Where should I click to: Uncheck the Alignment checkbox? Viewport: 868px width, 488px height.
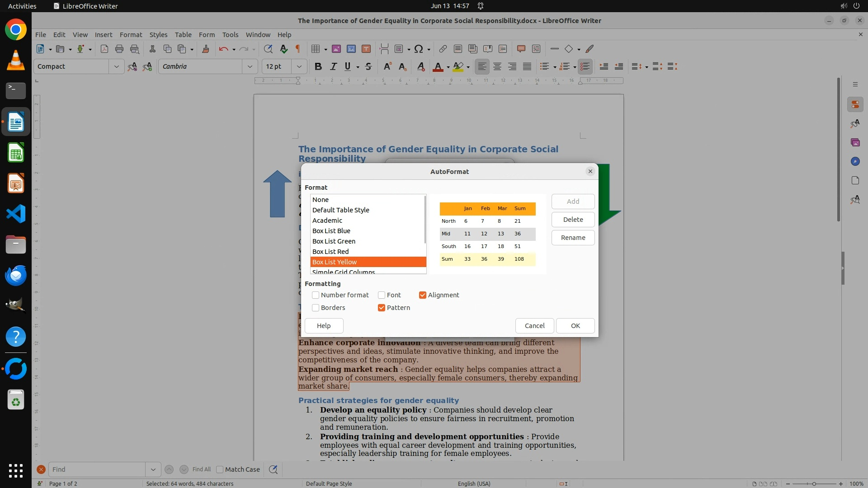[x=423, y=295]
